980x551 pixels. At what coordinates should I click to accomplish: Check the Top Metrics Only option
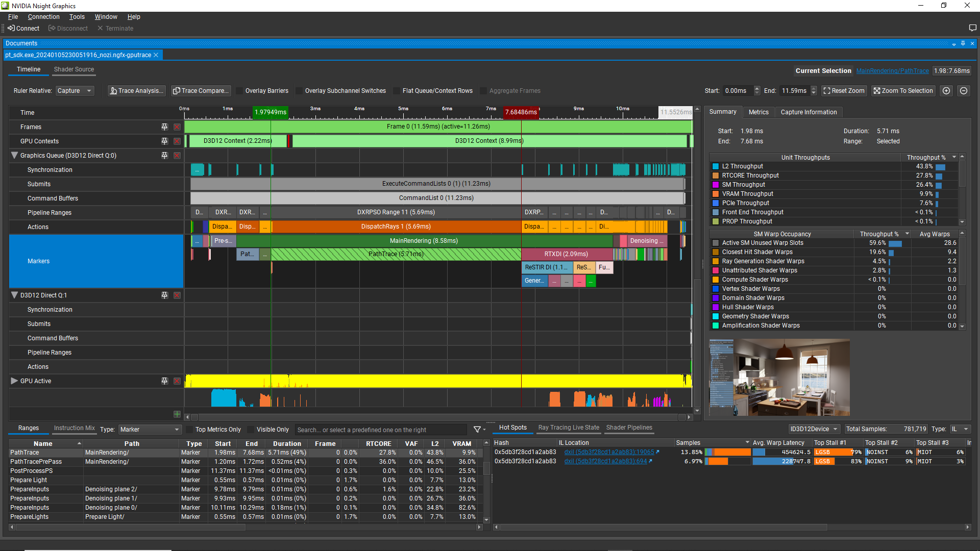[190, 430]
